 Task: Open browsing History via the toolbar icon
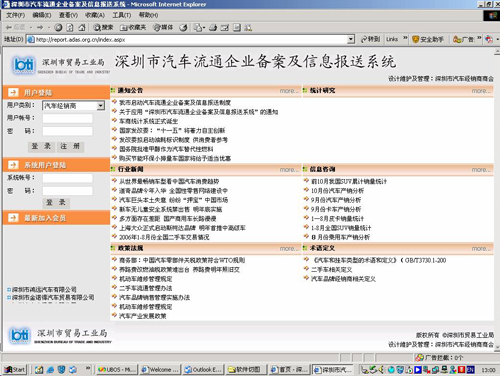tap(183, 27)
